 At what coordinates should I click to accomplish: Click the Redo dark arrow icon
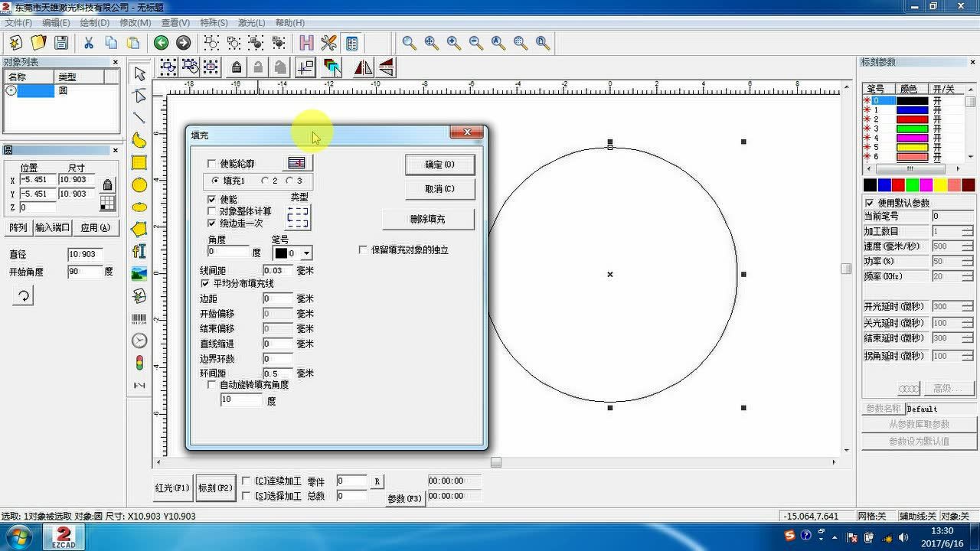tap(183, 43)
